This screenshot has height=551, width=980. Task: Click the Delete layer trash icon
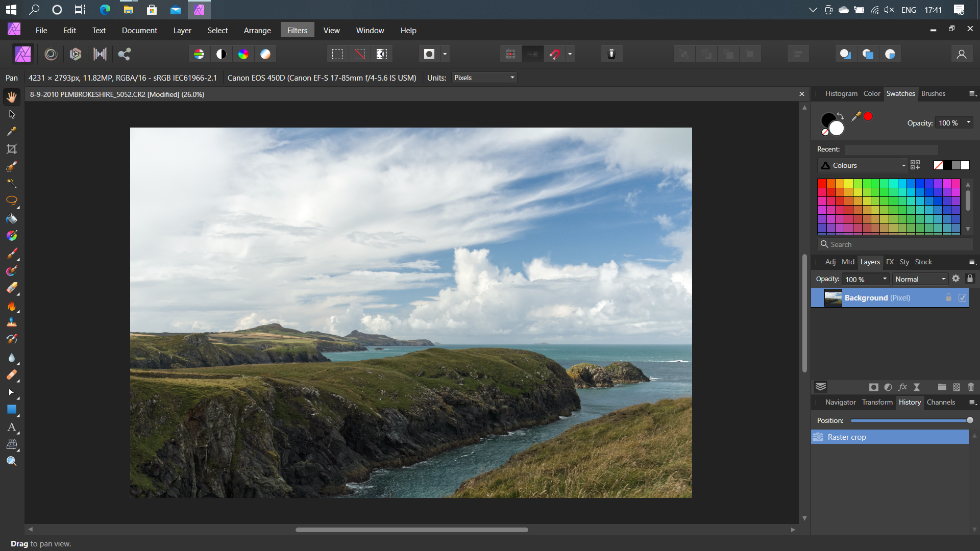click(971, 387)
